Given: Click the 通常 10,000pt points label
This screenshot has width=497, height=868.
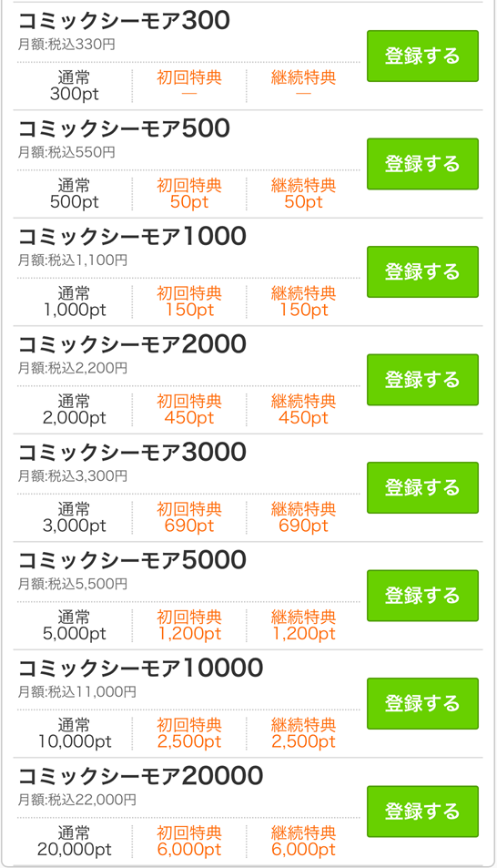Looking at the screenshot, I should [75, 733].
